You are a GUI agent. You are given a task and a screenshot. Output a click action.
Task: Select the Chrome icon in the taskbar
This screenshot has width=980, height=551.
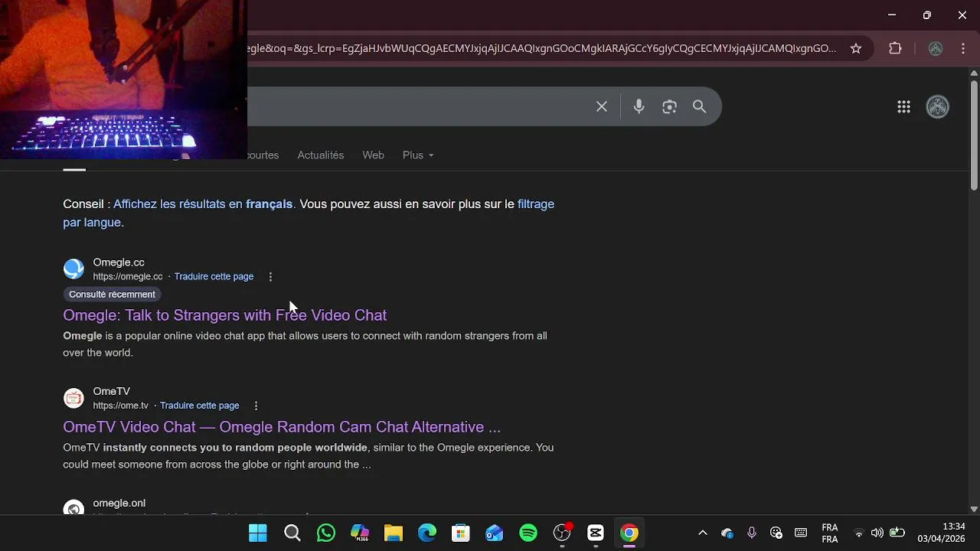[629, 533]
